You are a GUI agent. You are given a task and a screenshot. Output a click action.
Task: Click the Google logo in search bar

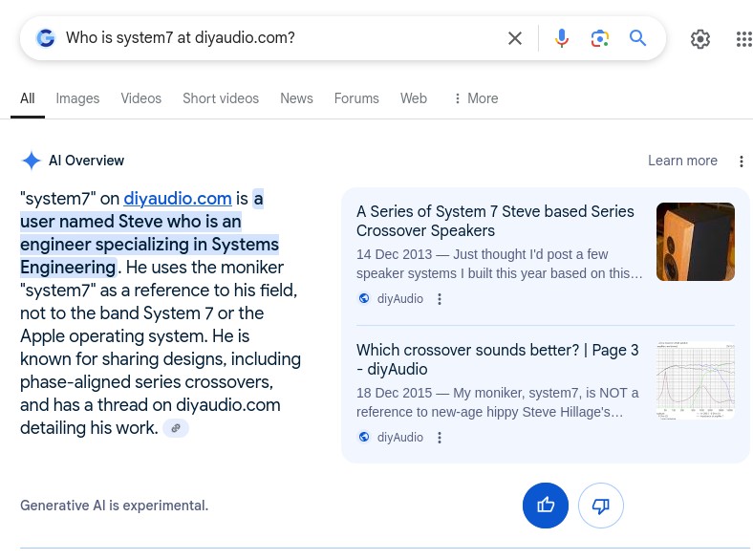[46, 38]
